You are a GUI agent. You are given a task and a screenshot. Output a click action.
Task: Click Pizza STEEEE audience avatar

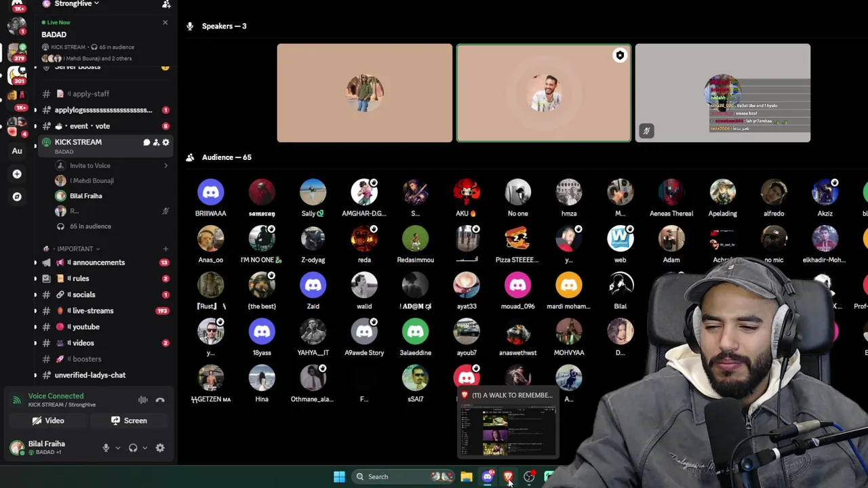[x=518, y=239]
